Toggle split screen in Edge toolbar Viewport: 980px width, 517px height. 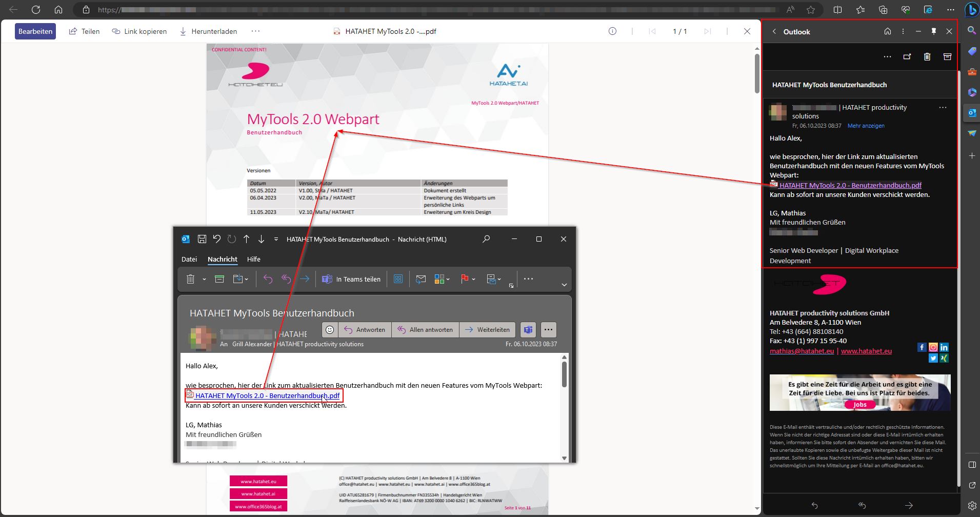point(838,10)
